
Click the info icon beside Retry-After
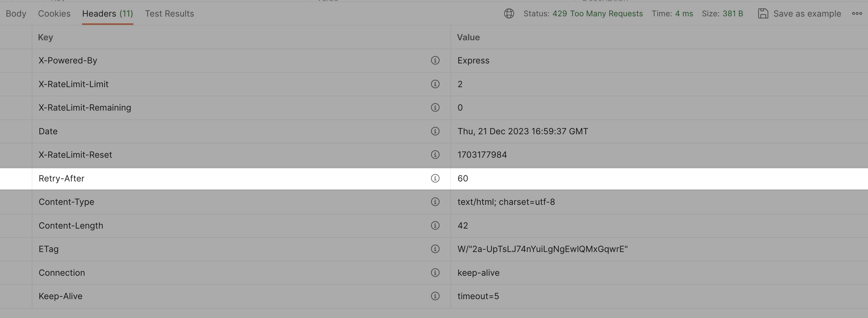(x=435, y=179)
